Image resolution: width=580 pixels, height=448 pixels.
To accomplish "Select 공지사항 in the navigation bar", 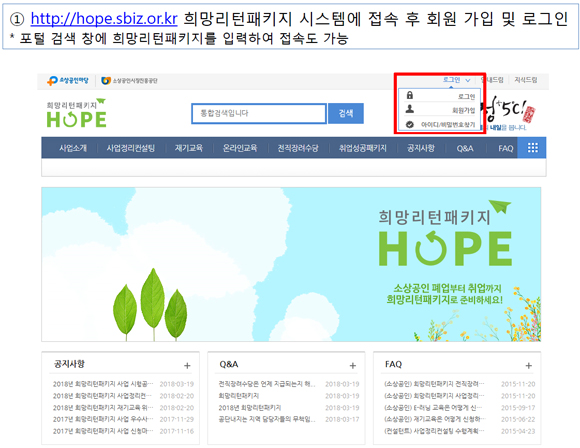I will [421, 148].
